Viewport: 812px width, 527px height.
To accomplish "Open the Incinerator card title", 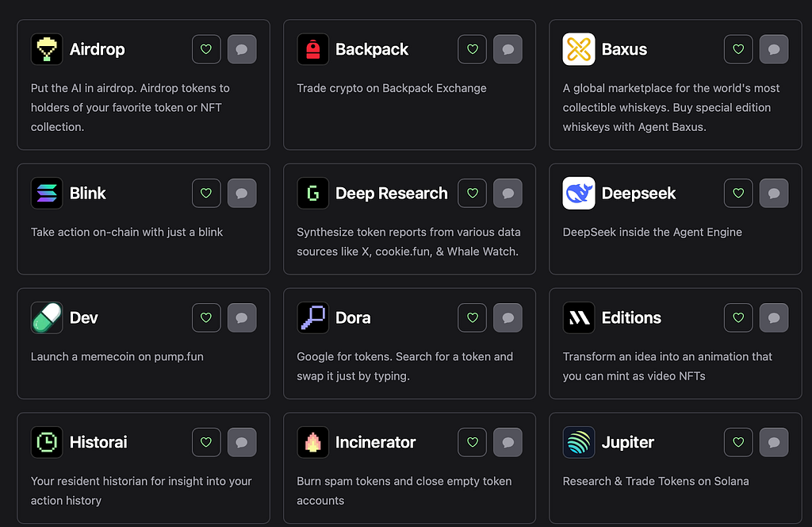I will (x=375, y=442).
